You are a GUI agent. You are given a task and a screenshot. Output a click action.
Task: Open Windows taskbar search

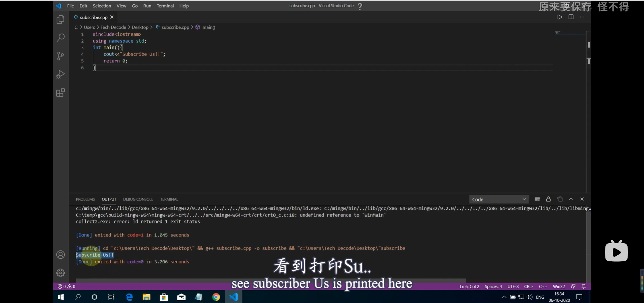pyautogui.click(x=77, y=297)
